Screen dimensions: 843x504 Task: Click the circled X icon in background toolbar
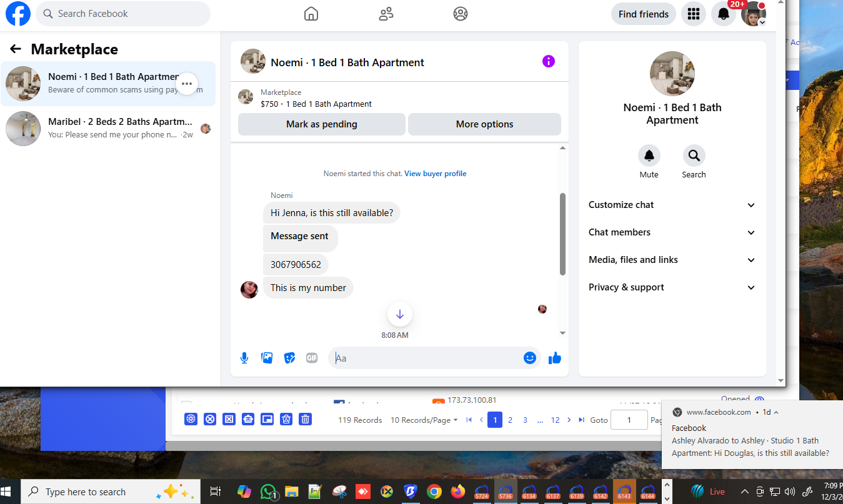[x=210, y=420]
